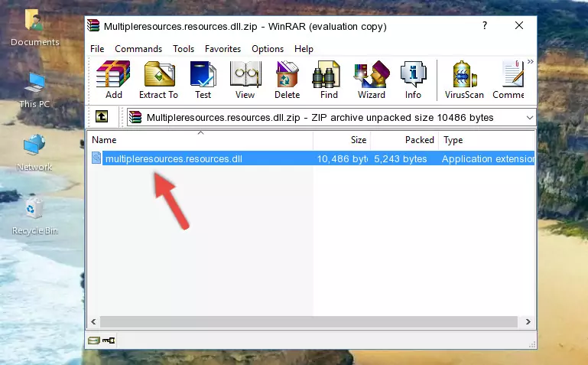
Task: Click the 10,486 bytes size cell
Action: 342,159
